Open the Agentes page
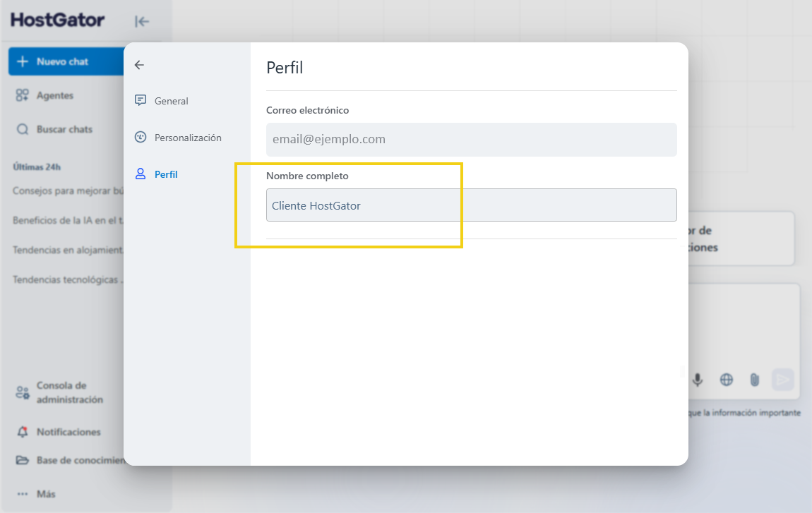Viewport: 812px width, 513px height. tap(55, 95)
